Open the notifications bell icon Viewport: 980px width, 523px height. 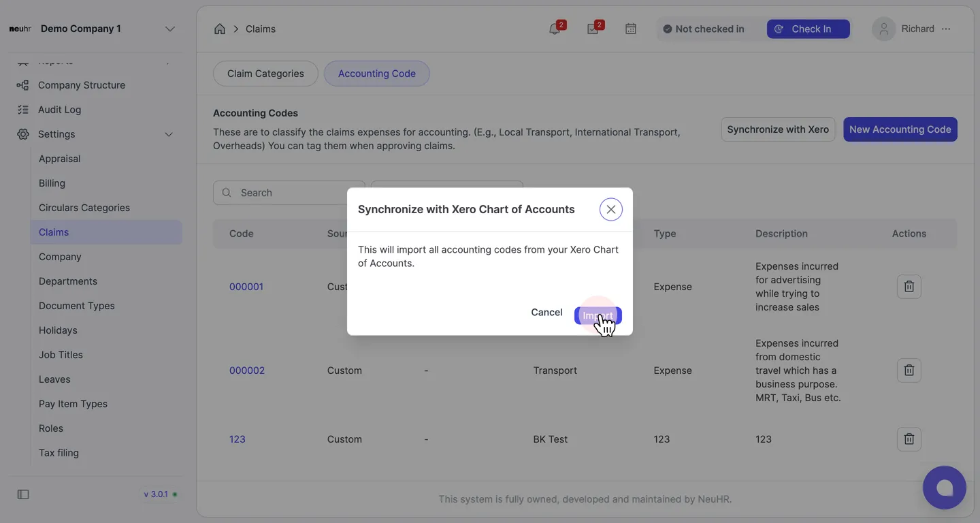(x=555, y=29)
